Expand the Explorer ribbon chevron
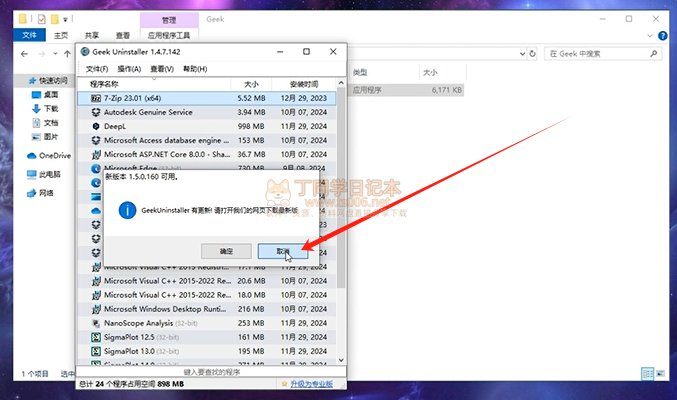This screenshot has width=677, height=400. [x=650, y=36]
